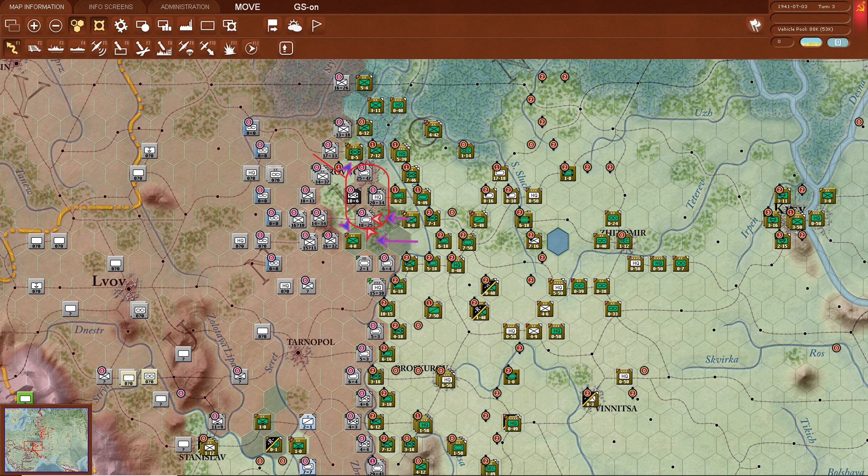Select the Soviet unit 0-3 at Vinnitsa
This screenshot has width=868, height=476.
click(590, 399)
